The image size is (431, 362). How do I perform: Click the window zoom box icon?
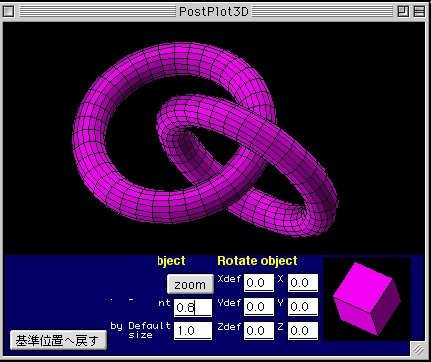tap(403, 12)
